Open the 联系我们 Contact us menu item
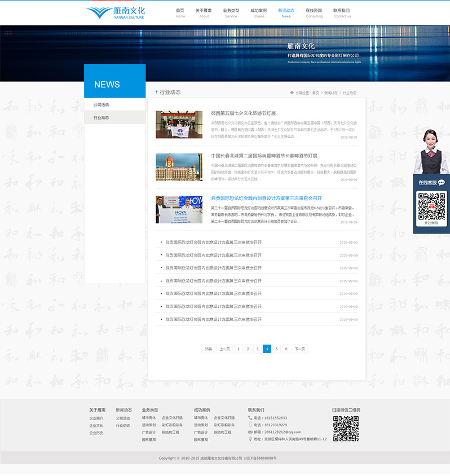This screenshot has width=450, height=476. tap(342, 12)
